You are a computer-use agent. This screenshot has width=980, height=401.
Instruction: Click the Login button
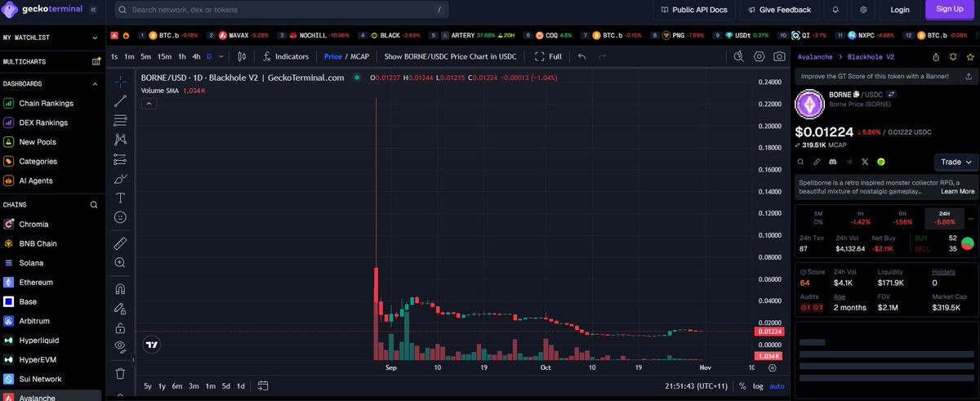900,10
